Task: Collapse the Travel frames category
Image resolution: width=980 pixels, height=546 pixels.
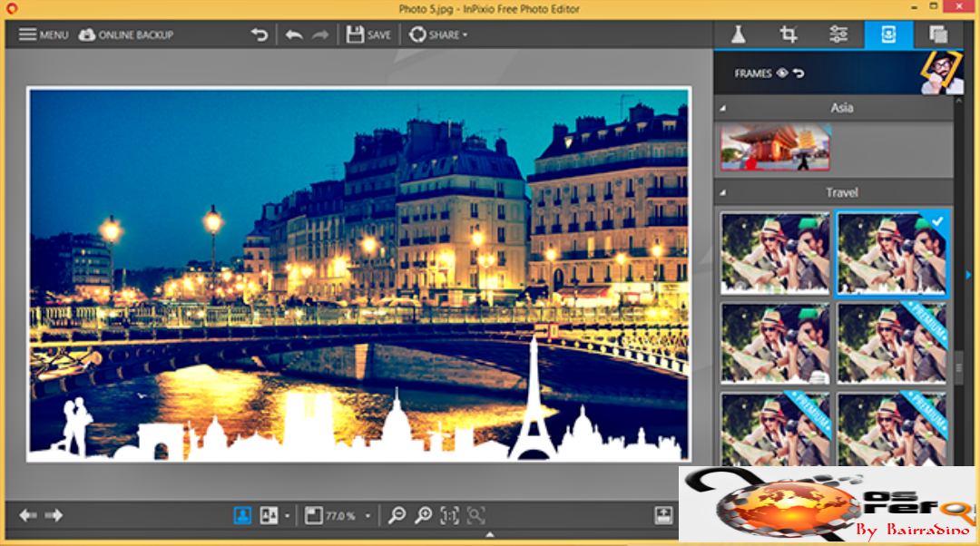Action: coord(723,192)
